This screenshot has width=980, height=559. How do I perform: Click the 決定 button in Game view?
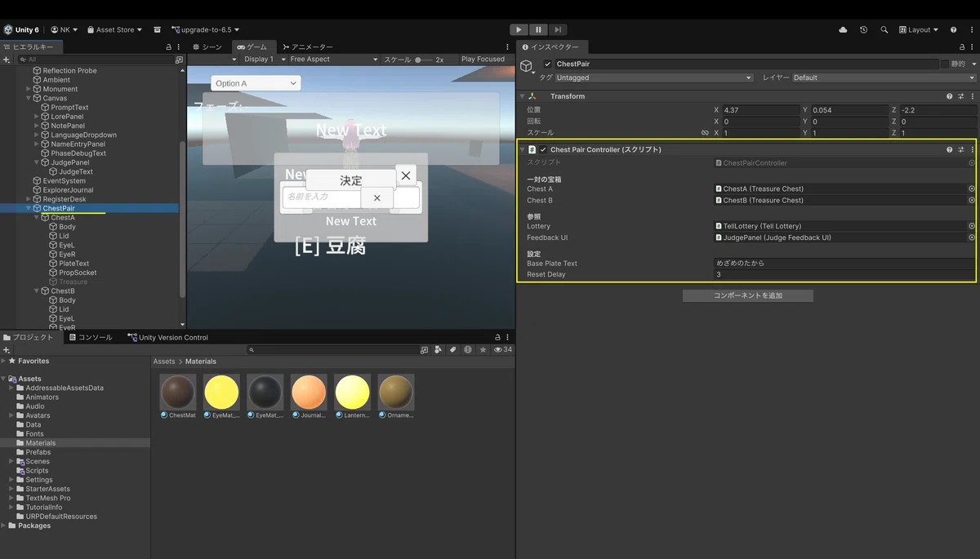tap(350, 180)
